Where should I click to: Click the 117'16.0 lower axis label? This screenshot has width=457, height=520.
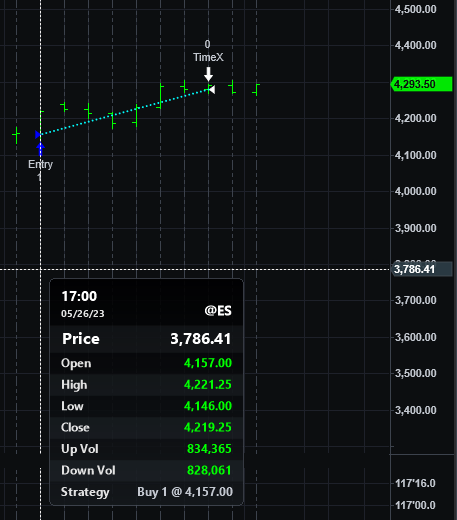coord(415,483)
